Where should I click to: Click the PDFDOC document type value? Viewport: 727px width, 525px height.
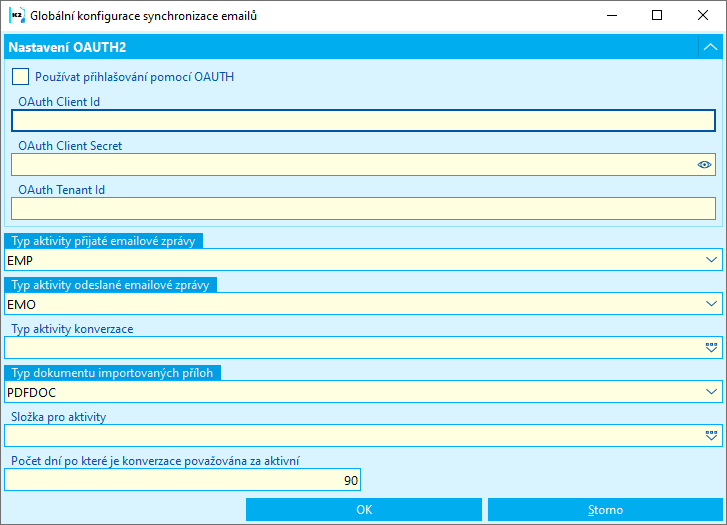32,393
